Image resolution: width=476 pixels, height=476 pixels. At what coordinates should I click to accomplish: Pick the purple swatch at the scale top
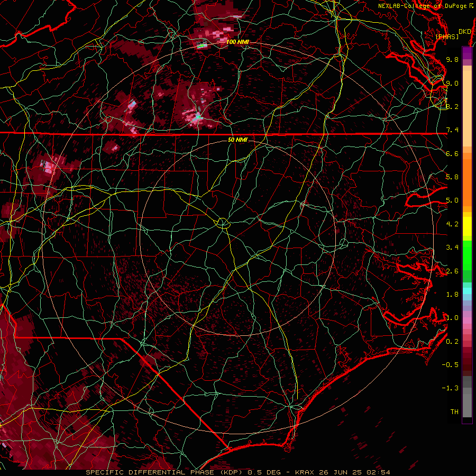pyautogui.click(x=467, y=53)
